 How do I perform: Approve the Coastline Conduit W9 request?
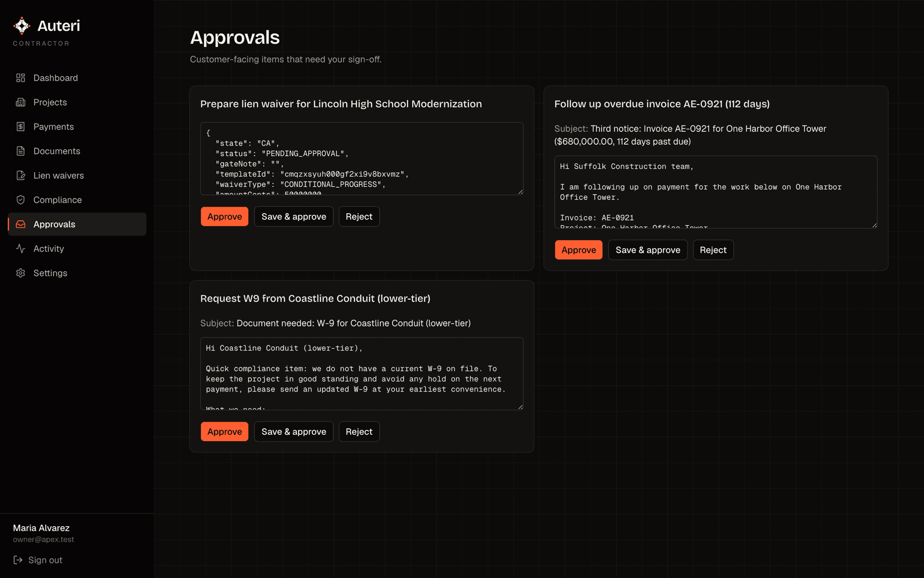[225, 431]
